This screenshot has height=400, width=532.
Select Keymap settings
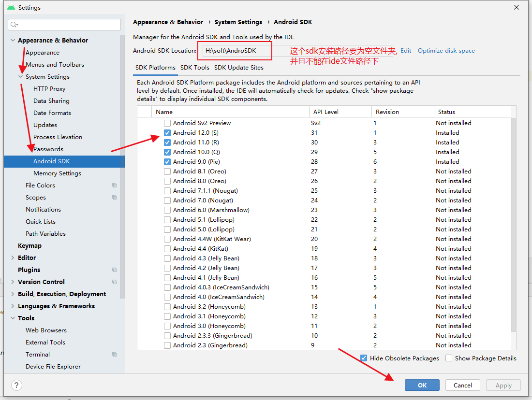pyautogui.click(x=30, y=246)
